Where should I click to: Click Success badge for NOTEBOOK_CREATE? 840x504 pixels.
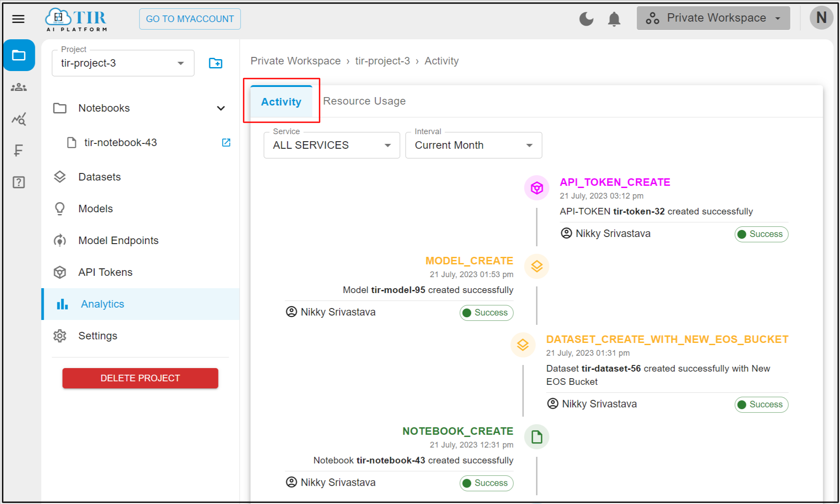pyautogui.click(x=486, y=483)
